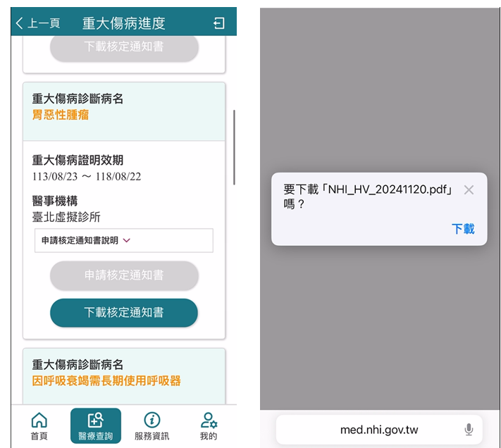The width and height of the screenshot is (501, 448).
Task: Click the logout icon in the header
Action: coord(218,23)
